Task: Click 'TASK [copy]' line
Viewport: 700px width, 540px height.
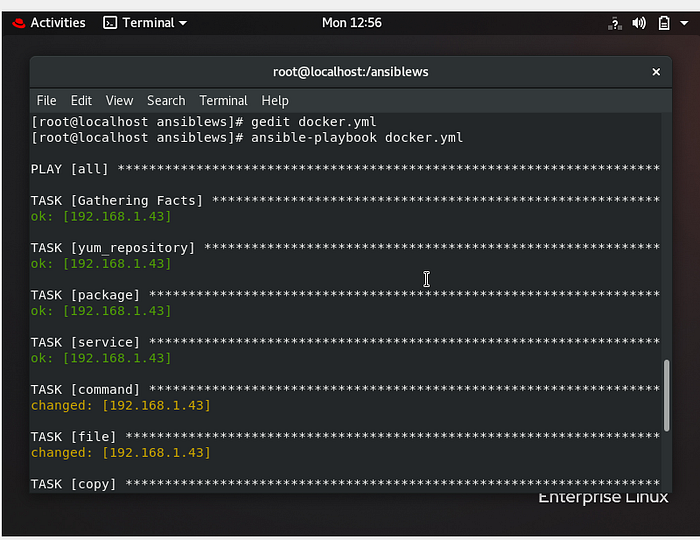Action: (x=345, y=484)
